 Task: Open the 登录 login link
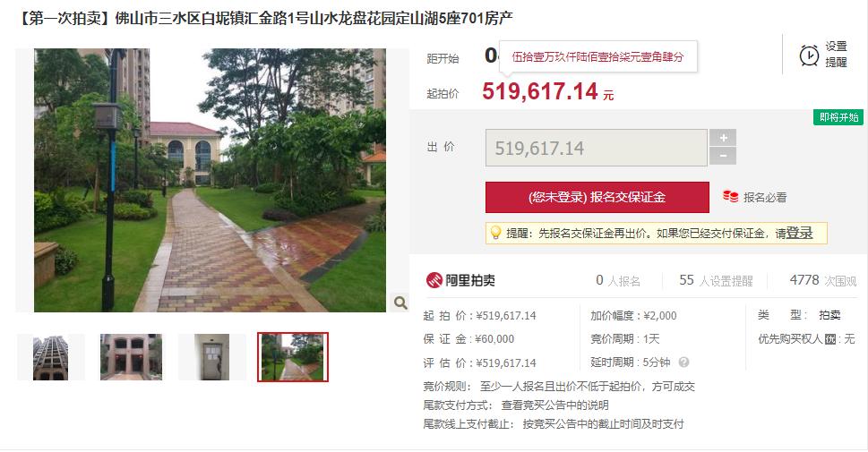point(799,233)
